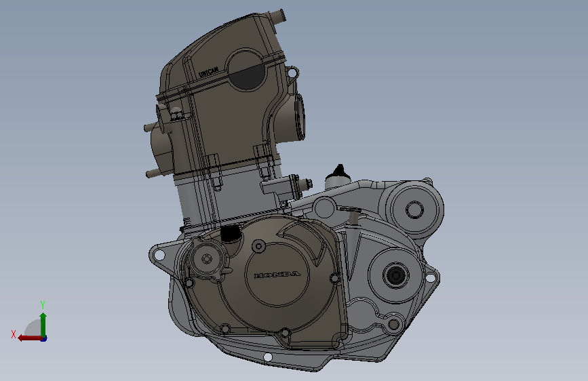Pick the black oil filler cap

click(231, 234)
